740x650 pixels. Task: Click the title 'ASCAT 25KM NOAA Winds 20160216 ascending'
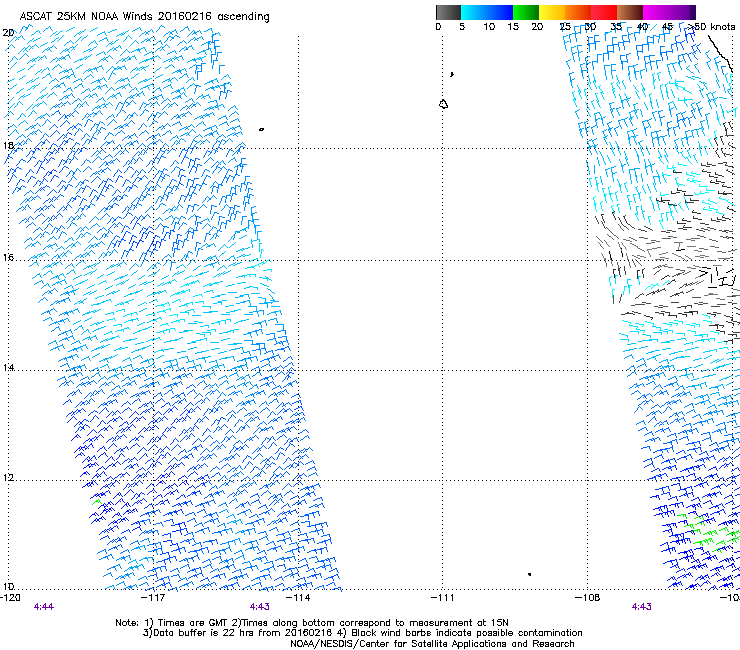click(144, 17)
